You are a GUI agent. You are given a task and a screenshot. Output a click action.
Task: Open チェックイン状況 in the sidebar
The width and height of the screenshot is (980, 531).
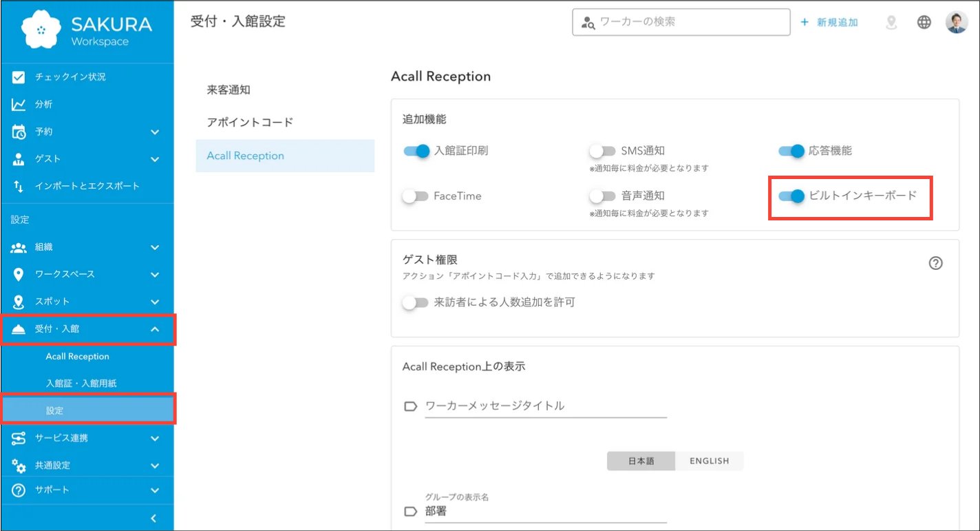(x=70, y=77)
